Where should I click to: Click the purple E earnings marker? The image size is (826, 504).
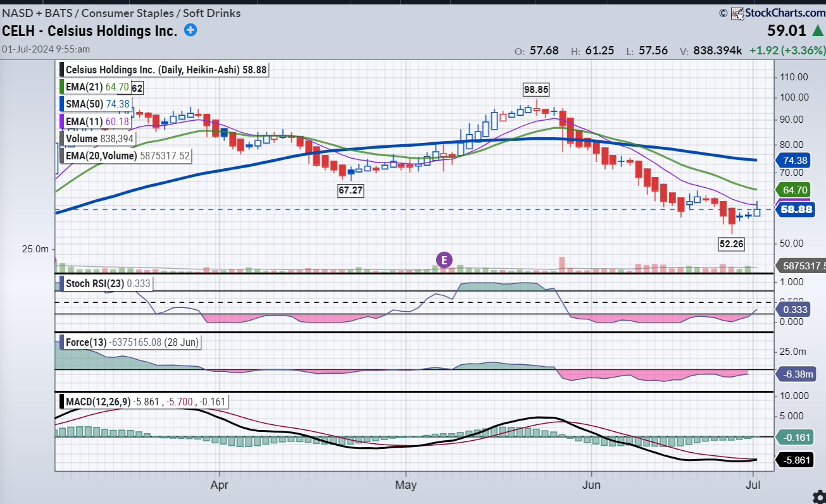pos(444,259)
